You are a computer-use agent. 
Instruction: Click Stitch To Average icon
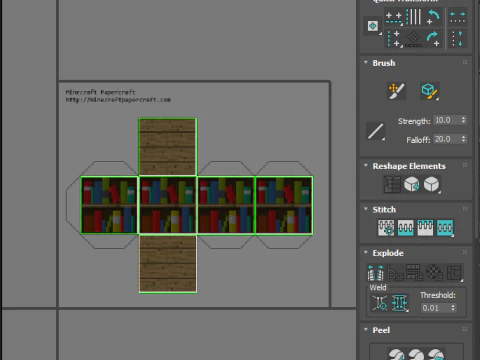tap(406, 228)
